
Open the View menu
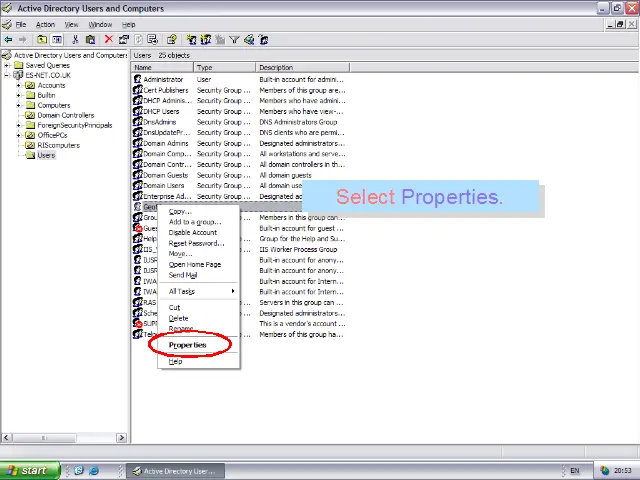click(x=71, y=24)
